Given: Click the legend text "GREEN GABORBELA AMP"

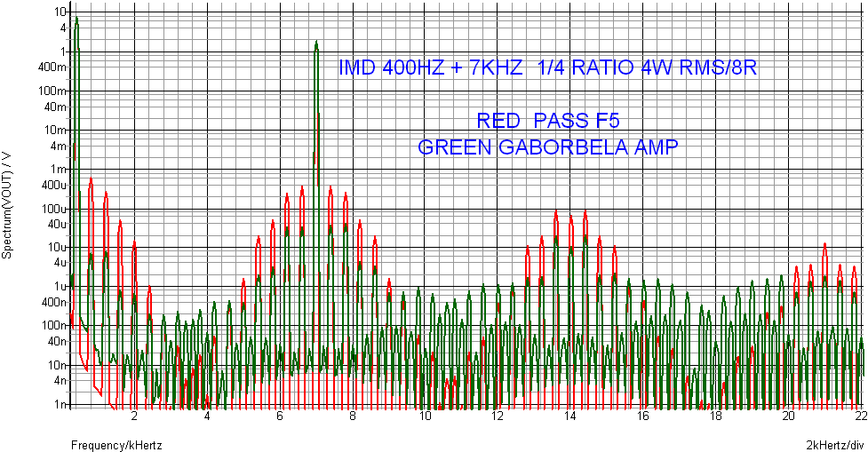Looking at the screenshot, I should (x=547, y=147).
